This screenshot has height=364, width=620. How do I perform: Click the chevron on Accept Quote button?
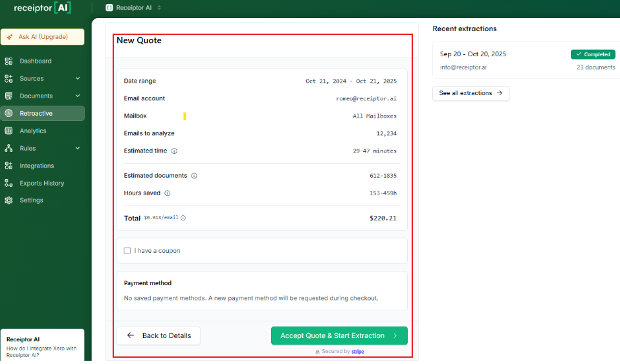395,336
